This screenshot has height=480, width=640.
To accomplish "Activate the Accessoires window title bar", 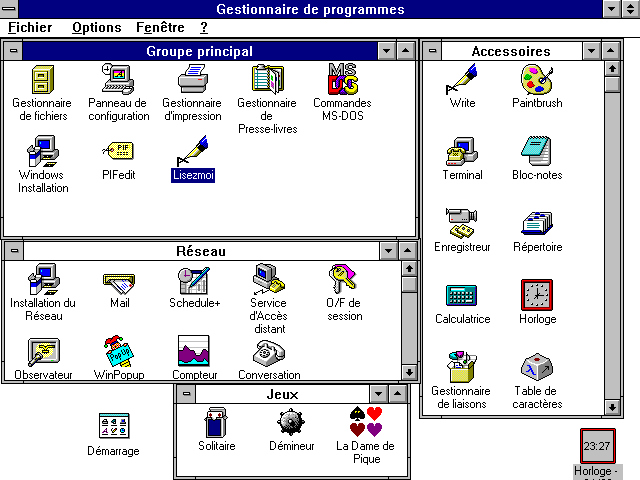I will [x=511, y=51].
